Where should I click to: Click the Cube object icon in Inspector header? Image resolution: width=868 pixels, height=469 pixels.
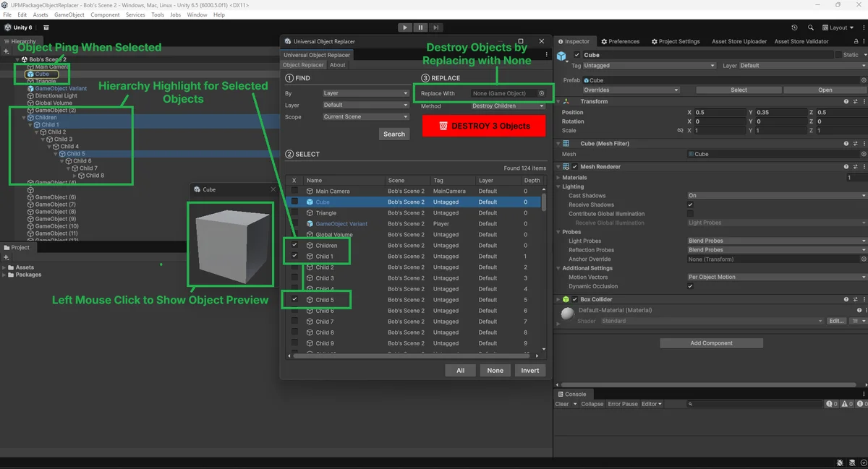click(x=562, y=56)
